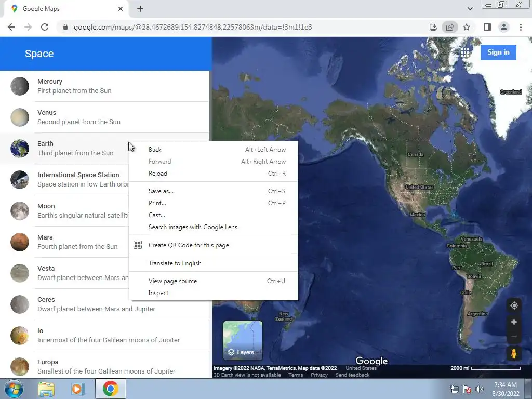Click the Europa thumbnail icon

click(x=20, y=366)
